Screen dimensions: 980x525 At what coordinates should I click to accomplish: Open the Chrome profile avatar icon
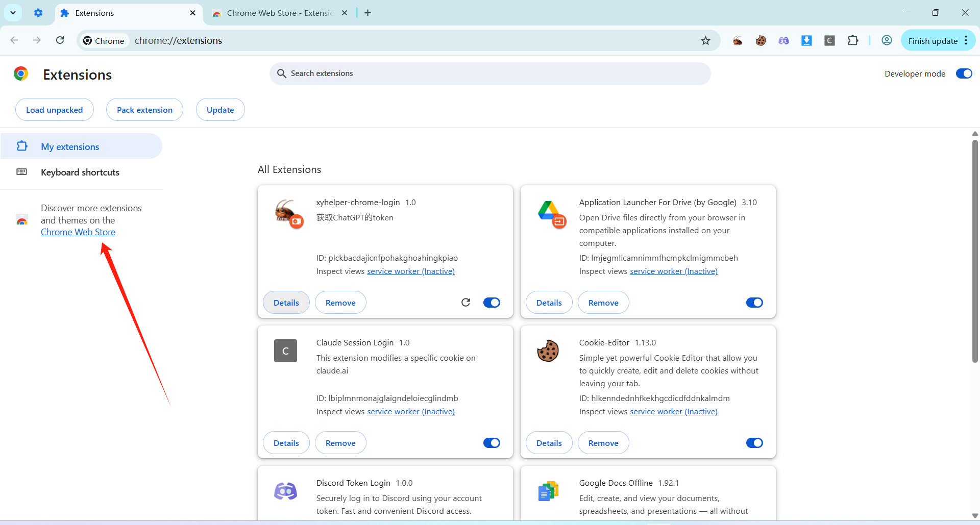pos(887,41)
